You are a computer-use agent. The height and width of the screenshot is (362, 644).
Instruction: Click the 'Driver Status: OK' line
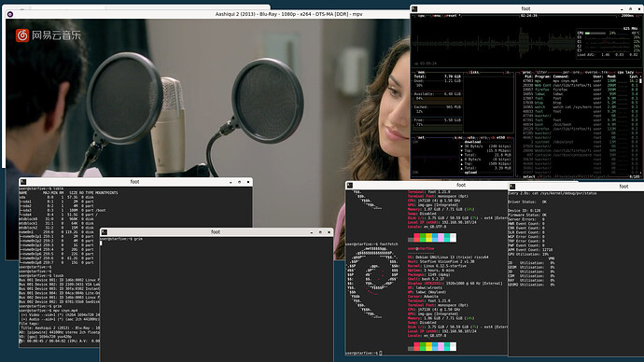coord(527,202)
